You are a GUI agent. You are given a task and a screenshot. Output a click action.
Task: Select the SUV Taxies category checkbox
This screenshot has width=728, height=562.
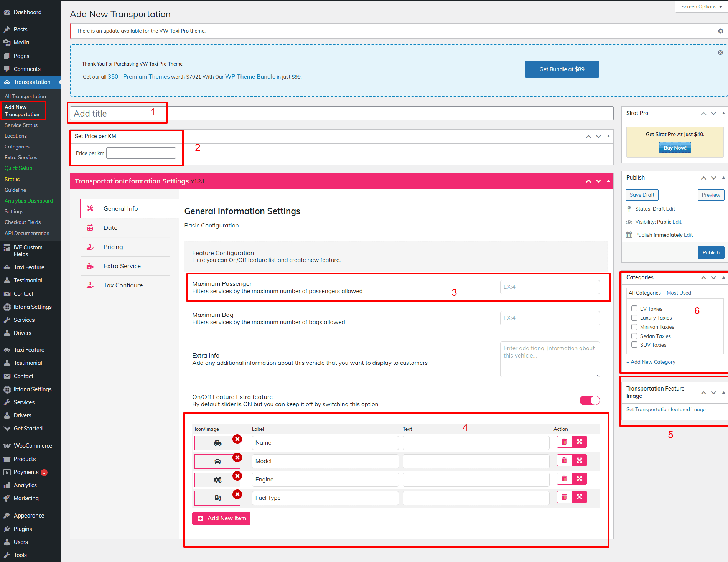[634, 345]
